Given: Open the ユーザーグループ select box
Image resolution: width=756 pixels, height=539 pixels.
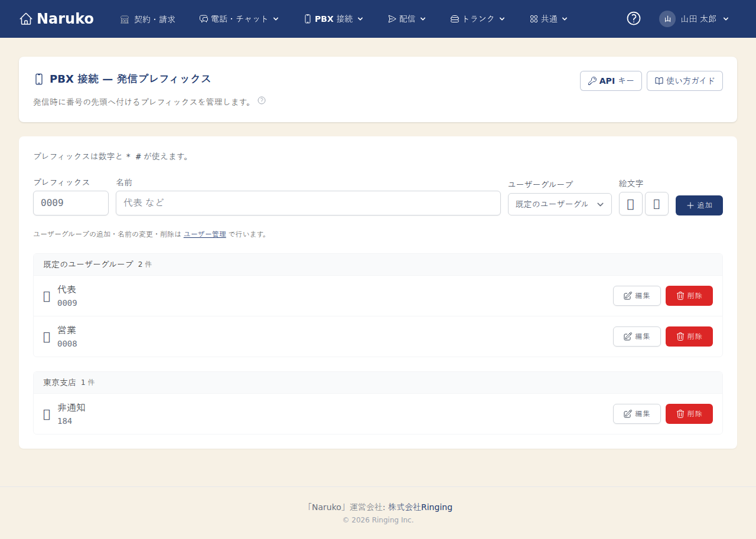Looking at the screenshot, I should [560, 204].
